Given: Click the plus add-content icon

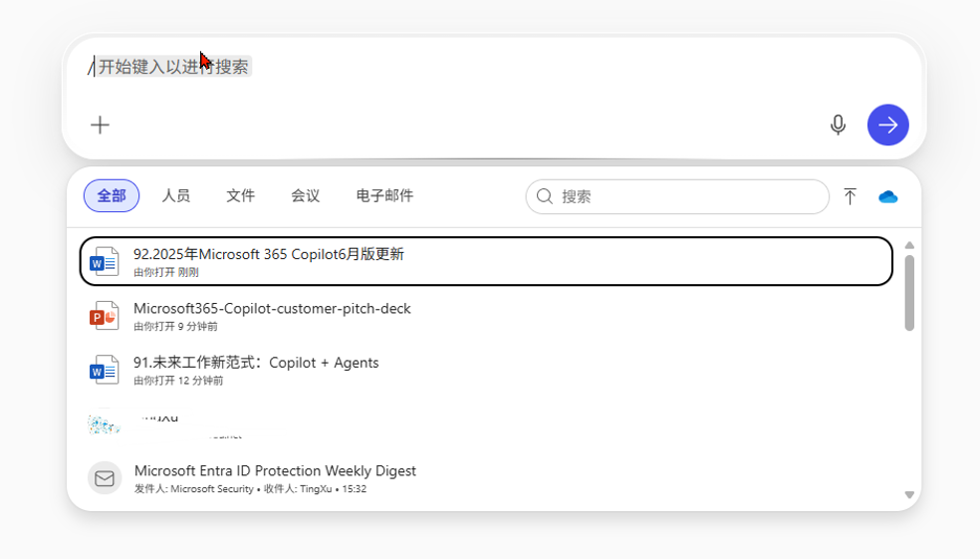Looking at the screenshot, I should [x=100, y=126].
